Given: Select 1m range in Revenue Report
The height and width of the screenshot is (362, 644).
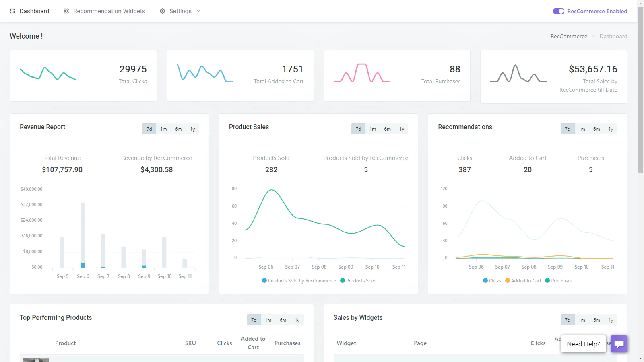Looking at the screenshot, I should pyautogui.click(x=163, y=129).
